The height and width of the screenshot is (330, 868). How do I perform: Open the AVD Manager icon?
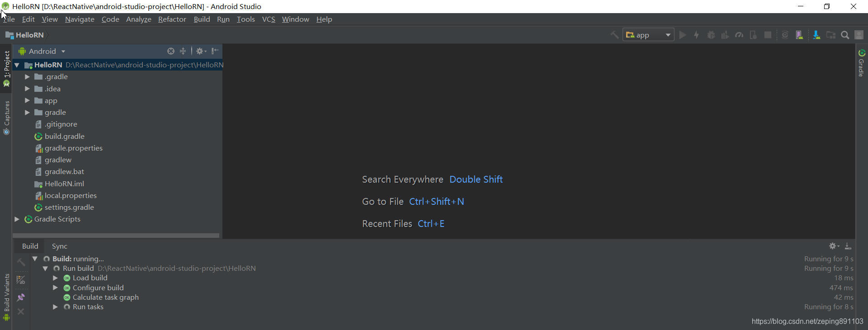point(799,35)
